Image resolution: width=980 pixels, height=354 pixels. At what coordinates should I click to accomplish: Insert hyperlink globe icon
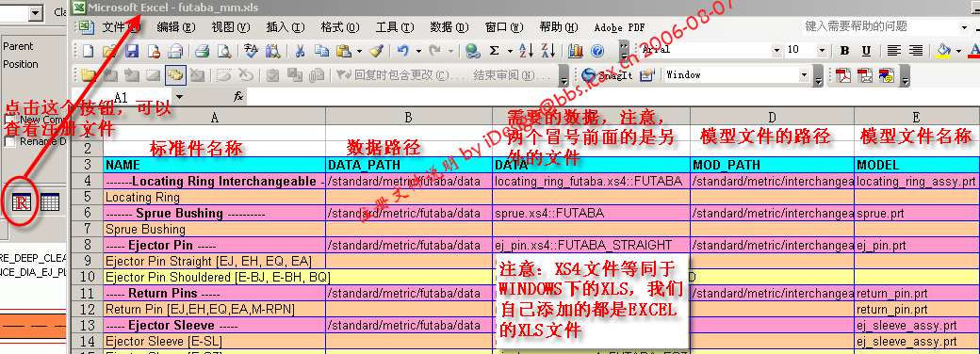pyautogui.click(x=473, y=51)
